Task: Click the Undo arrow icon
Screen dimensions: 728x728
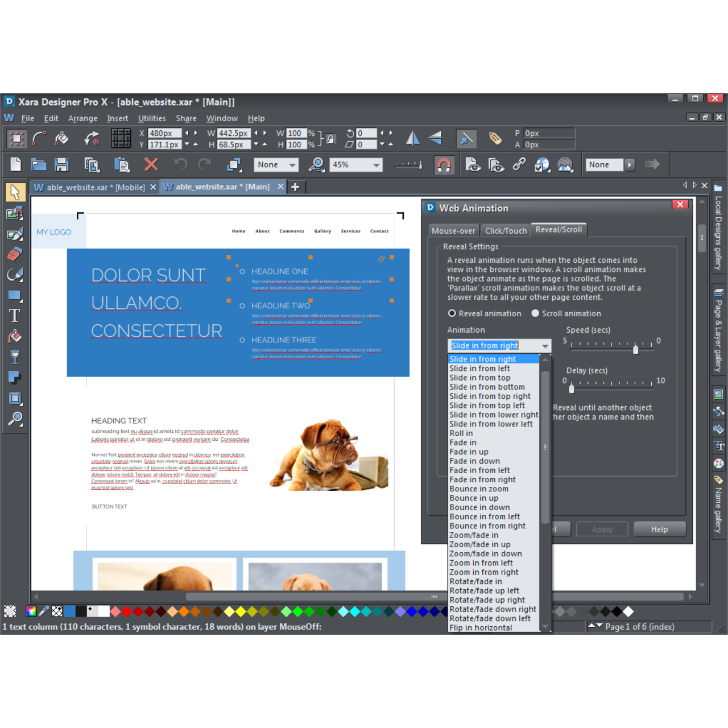Action: tap(180, 165)
